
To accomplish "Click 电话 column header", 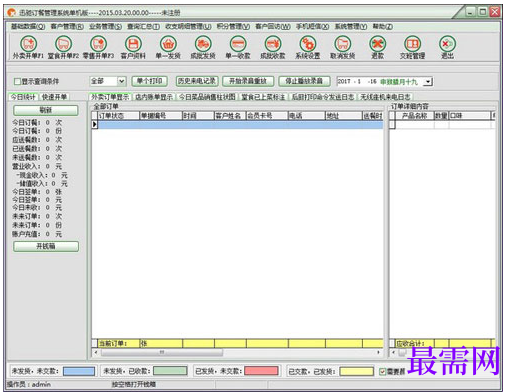I will pos(307,116).
